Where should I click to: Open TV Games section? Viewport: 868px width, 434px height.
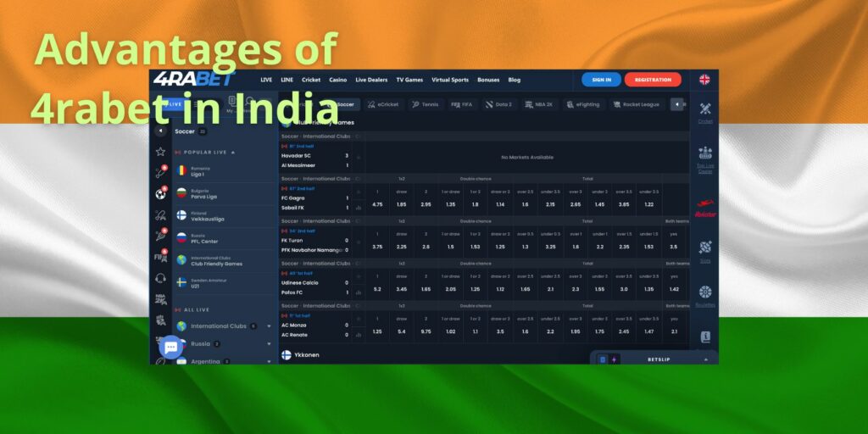[x=409, y=80]
